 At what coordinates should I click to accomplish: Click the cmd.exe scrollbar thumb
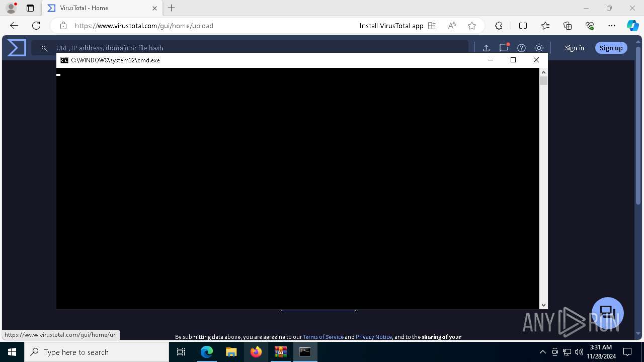(543, 81)
